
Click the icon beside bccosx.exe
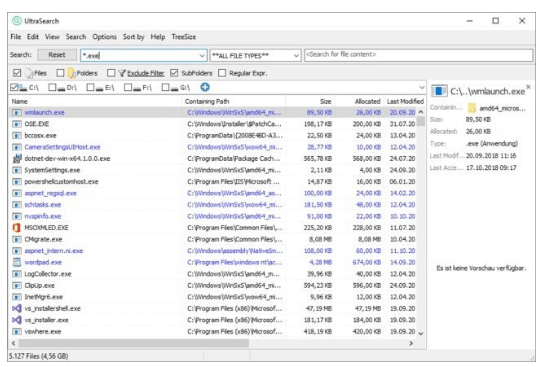pyautogui.click(x=17, y=136)
